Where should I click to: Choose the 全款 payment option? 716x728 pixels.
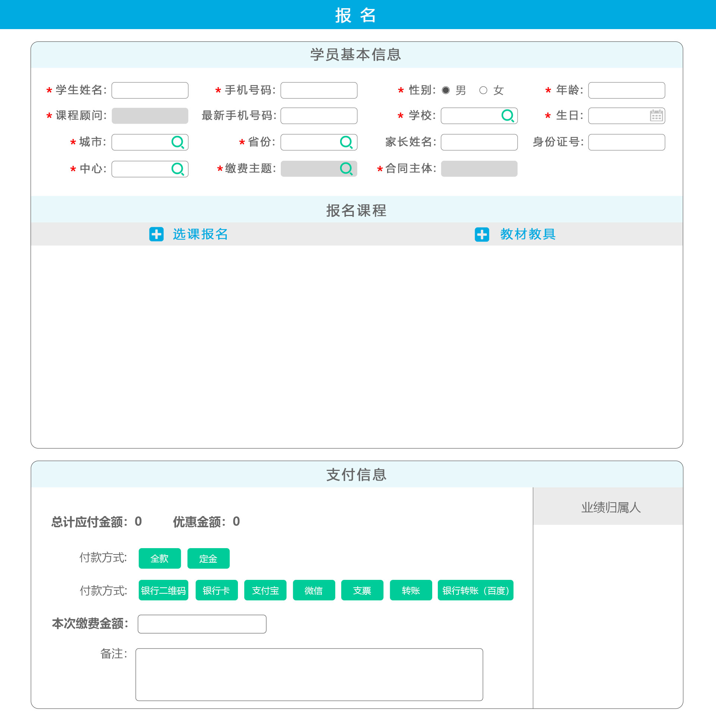pos(160,558)
